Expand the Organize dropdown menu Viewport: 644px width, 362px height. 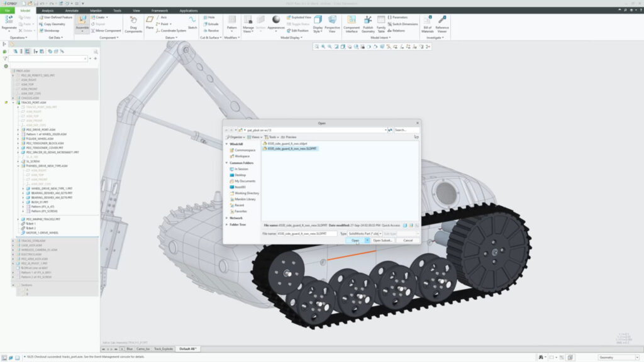point(236,136)
